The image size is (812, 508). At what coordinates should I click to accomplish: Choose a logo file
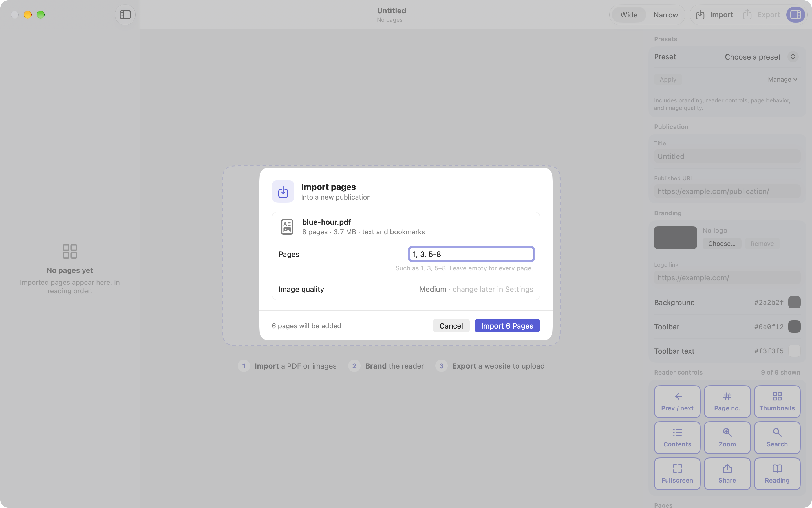(722, 244)
